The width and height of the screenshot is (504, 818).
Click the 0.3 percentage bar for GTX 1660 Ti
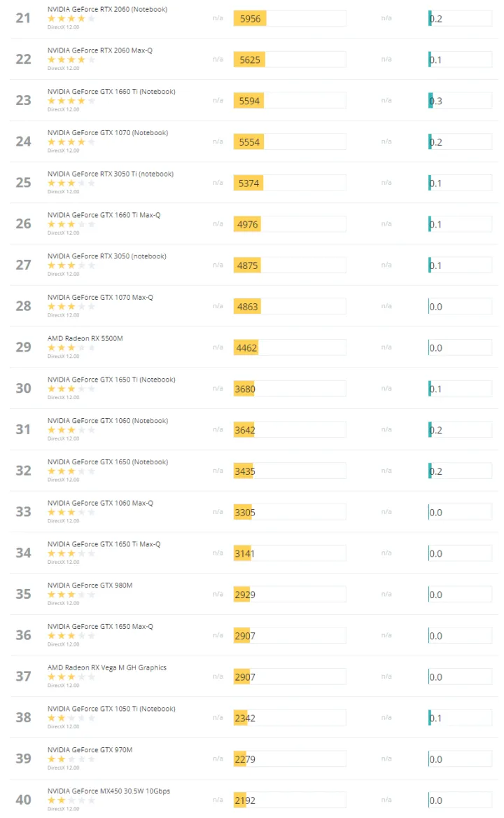pos(460,101)
